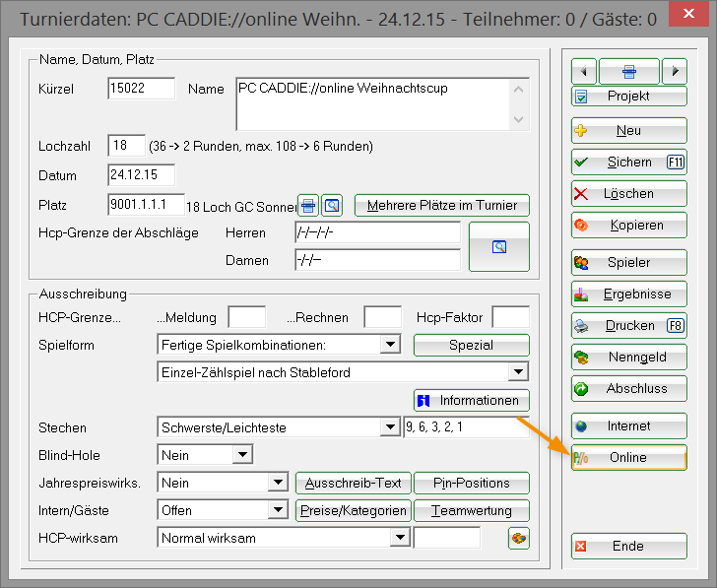The image size is (717, 588).
Task: Expand Fertige Spielkombinationen dropdown
Action: click(x=390, y=345)
